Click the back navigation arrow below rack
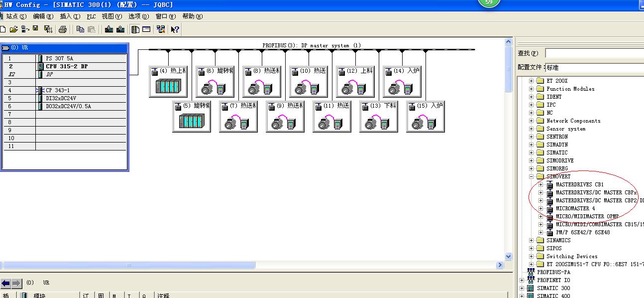644x298 pixels. [x=6, y=283]
